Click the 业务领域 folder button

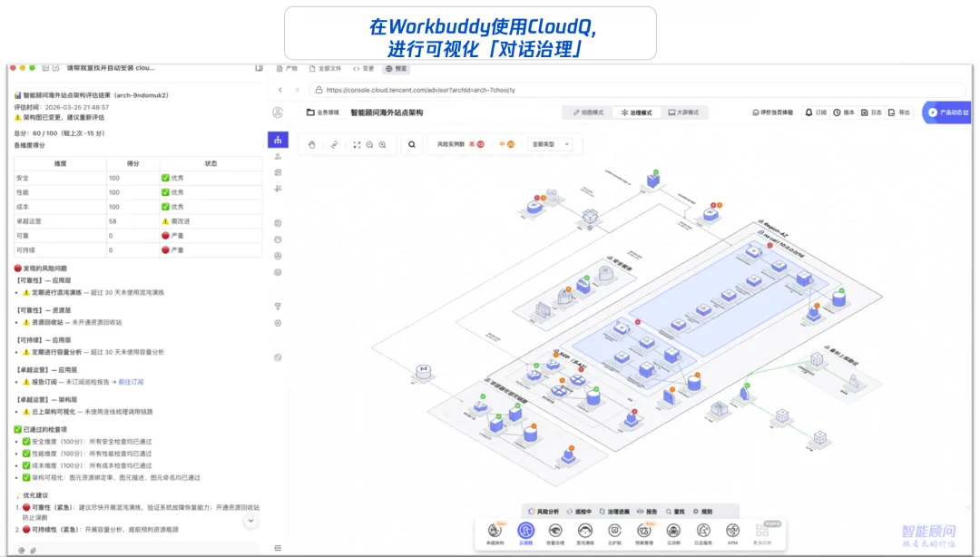point(322,112)
